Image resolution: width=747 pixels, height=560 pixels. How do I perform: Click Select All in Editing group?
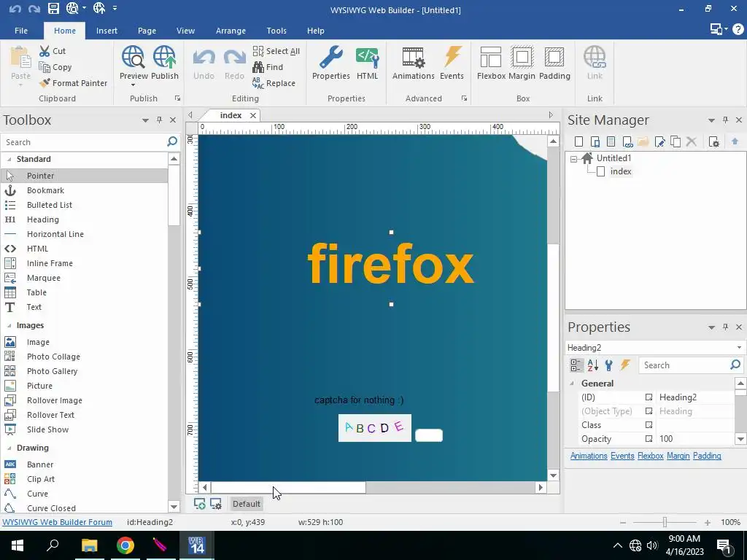point(276,51)
